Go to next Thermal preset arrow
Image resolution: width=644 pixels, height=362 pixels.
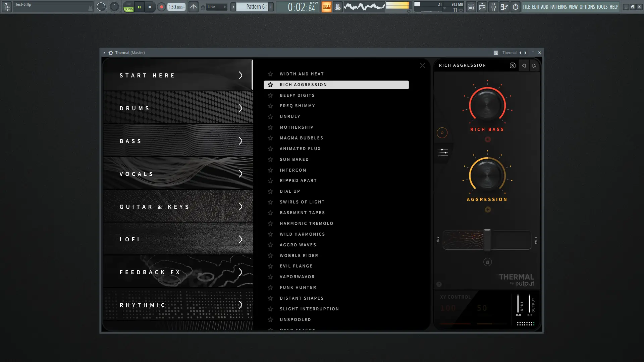(x=534, y=66)
